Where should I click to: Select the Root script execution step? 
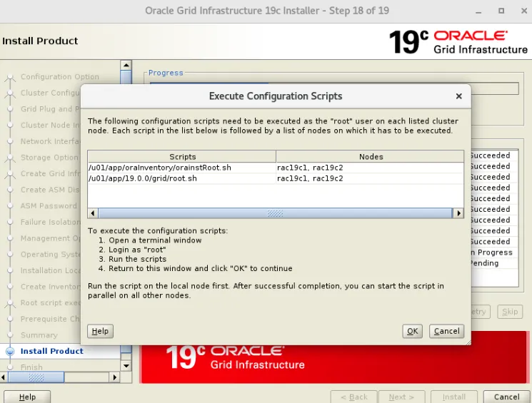tap(50, 302)
